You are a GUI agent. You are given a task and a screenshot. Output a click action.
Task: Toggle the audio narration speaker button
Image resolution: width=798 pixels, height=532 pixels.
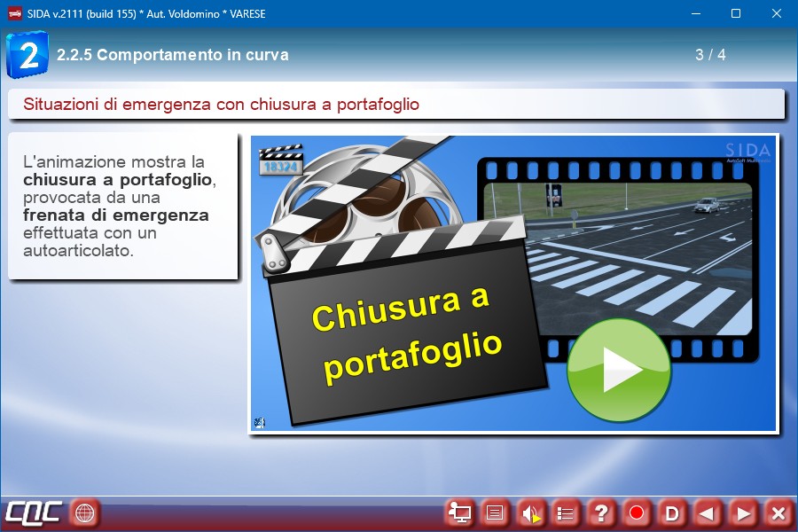[x=530, y=512]
